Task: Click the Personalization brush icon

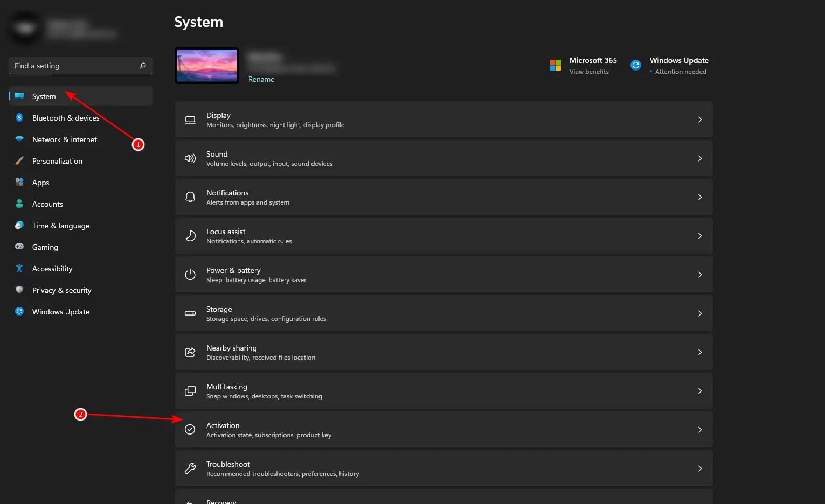Action: coord(19,160)
